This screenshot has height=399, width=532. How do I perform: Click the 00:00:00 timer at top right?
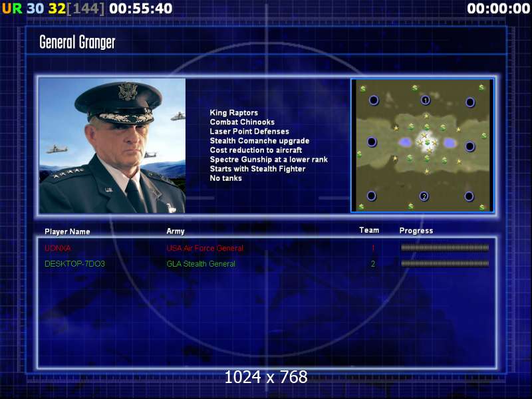[498, 9]
